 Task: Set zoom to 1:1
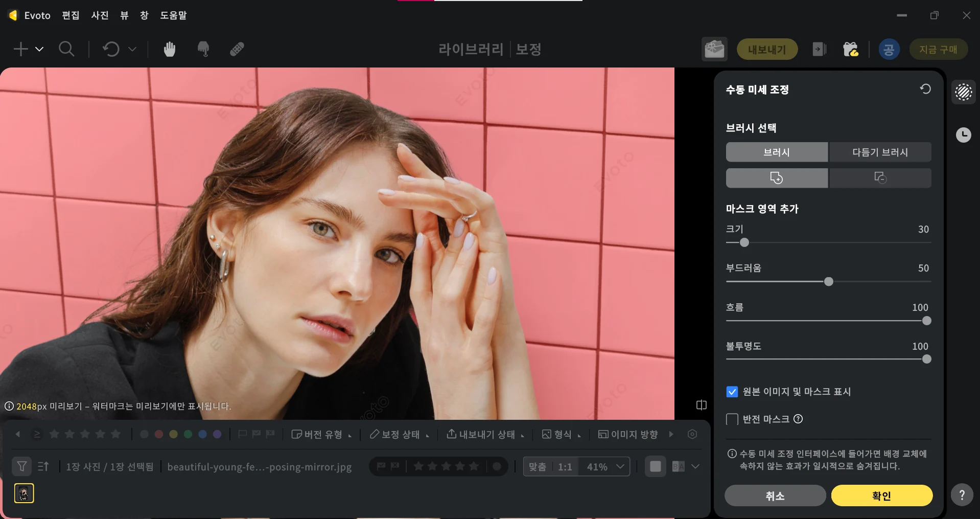point(565,467)
